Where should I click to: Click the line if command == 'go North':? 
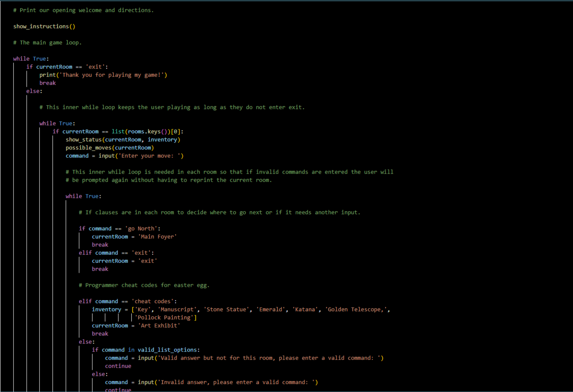(x=120, y=229)
